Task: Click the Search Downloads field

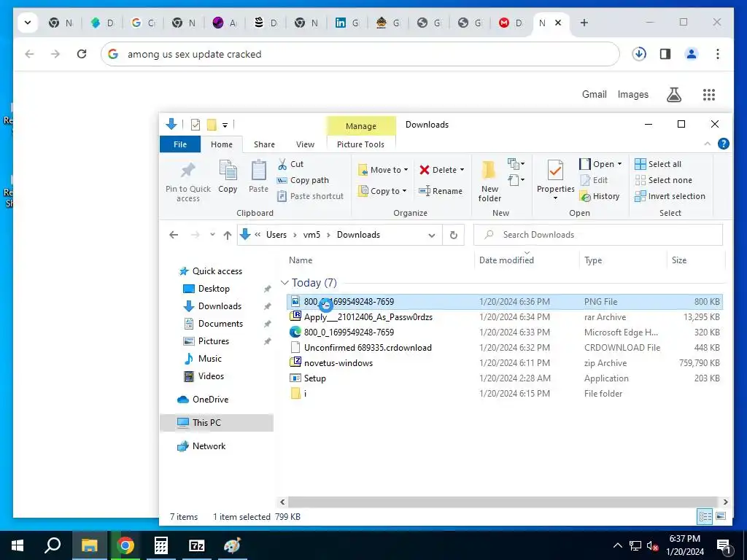Action: click(598, 235)
